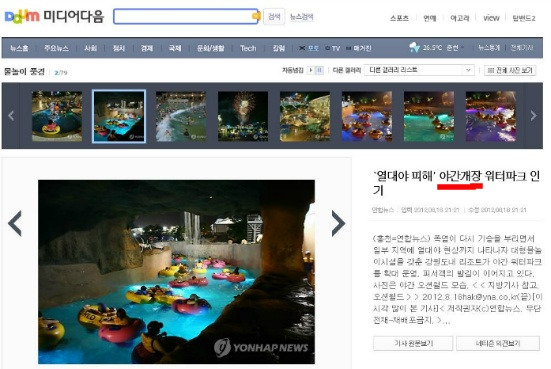Click the 미디어다음 title link
Image resolution: width=551 pixels, height=369 pixels.
(73, 17)
